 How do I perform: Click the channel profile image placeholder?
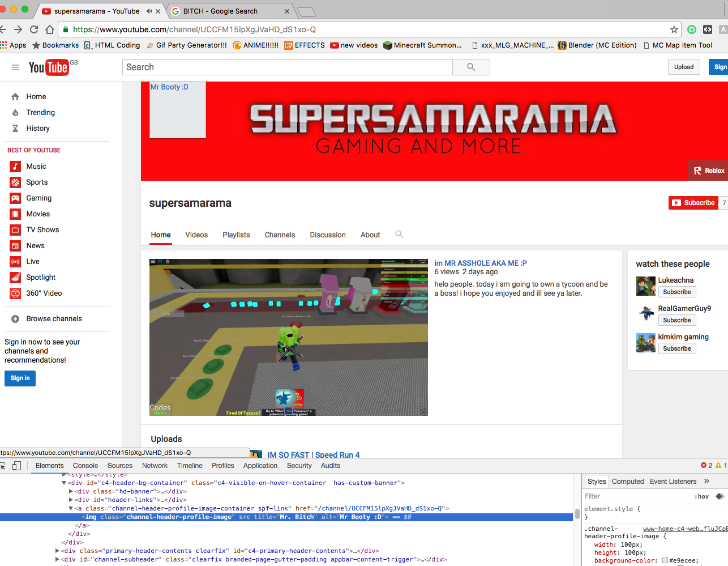(x=177, y=110)
